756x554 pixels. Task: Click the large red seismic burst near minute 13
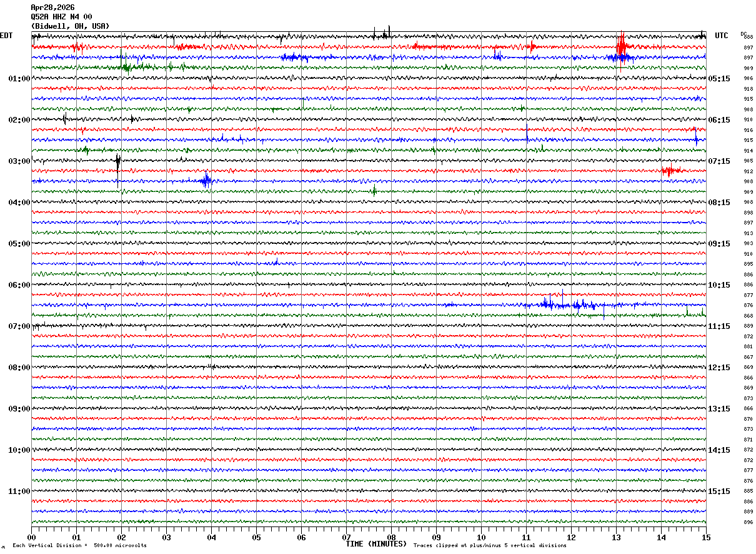pos(622,46)
